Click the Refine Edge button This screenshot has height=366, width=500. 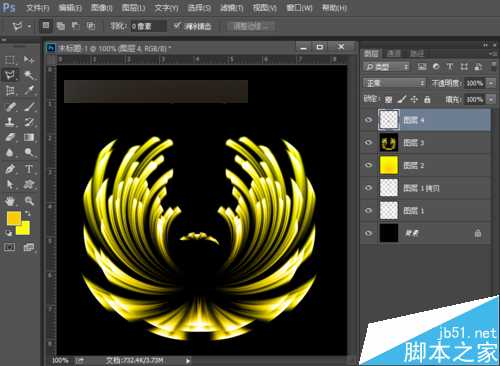251,26
